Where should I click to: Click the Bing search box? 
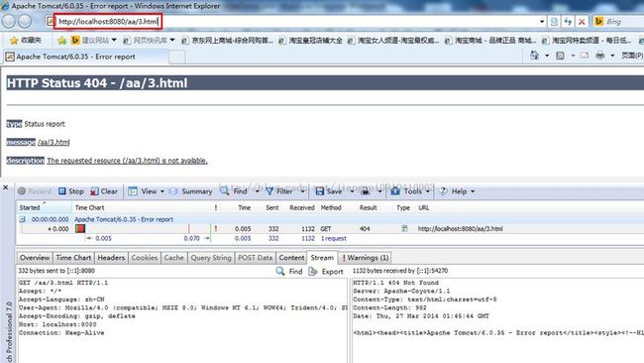[618, 22]
